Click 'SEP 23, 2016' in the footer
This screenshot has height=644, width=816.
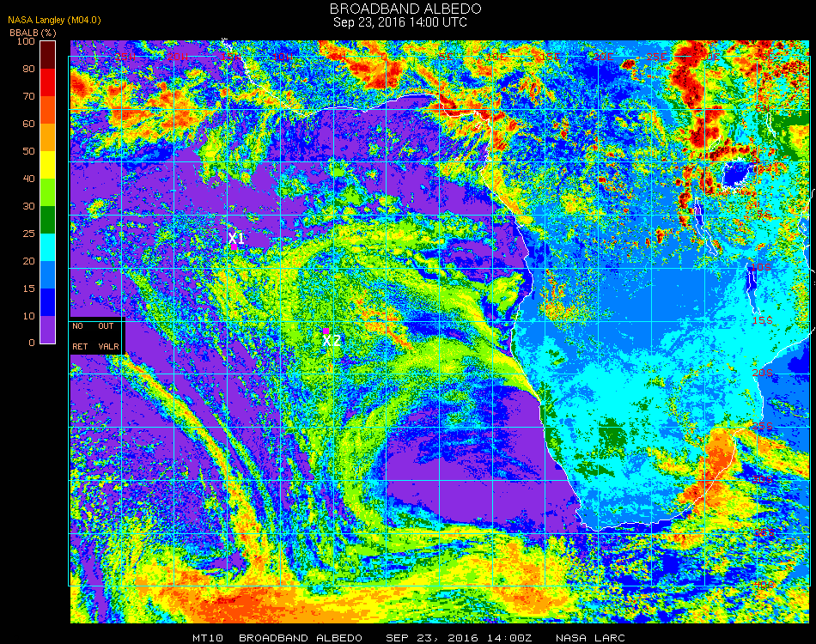(432, 638)
